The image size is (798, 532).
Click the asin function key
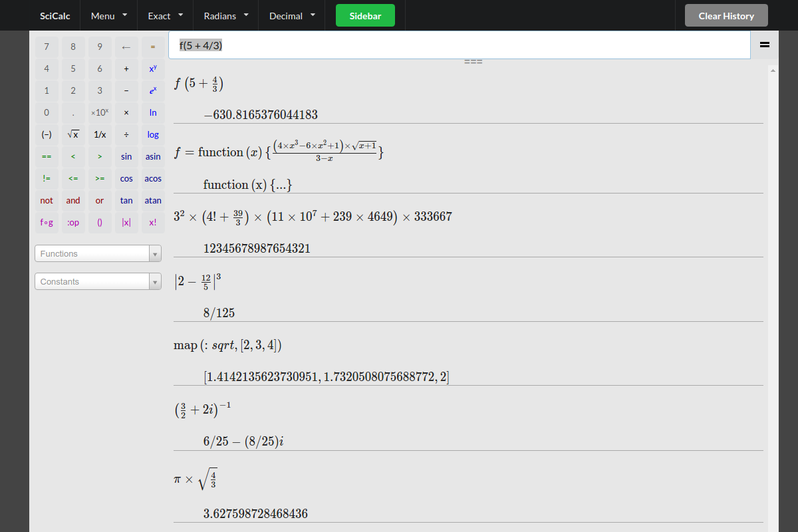click(x=153, y=157)
